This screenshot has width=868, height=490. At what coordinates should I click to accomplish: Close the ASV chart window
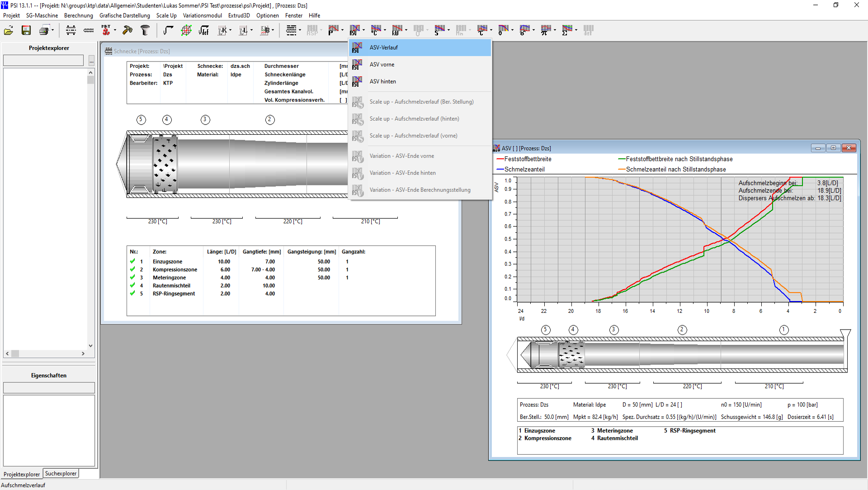tap(849, 148)
